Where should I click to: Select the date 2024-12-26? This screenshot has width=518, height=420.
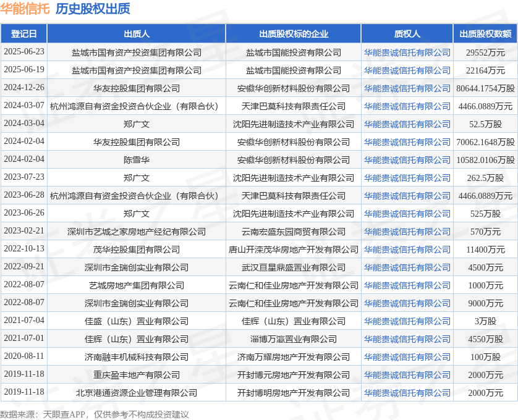tap(24, 87)
